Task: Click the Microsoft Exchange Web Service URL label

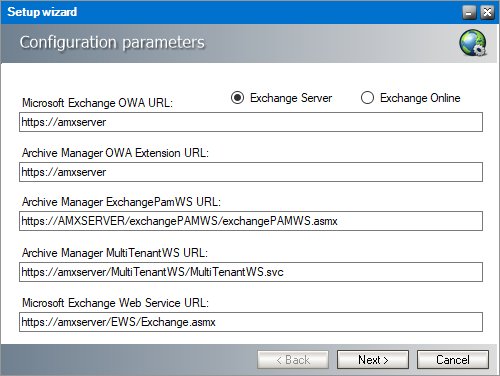Action: pyautogui.click(x=115, y=303)
